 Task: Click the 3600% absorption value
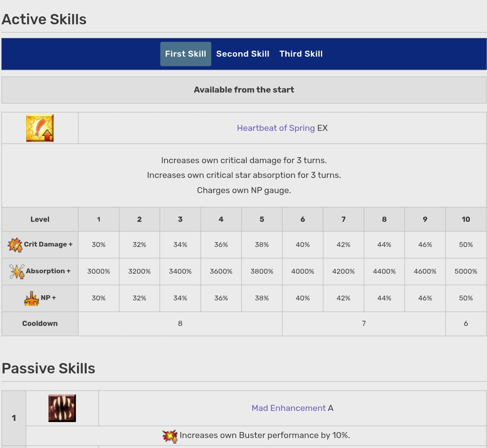tap(221, 271)
